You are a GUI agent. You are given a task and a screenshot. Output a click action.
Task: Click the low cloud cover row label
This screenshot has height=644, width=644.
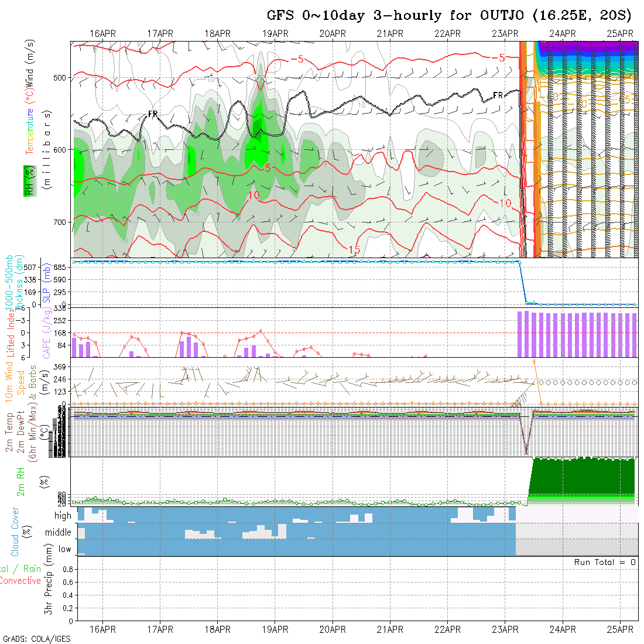[65, 549]
